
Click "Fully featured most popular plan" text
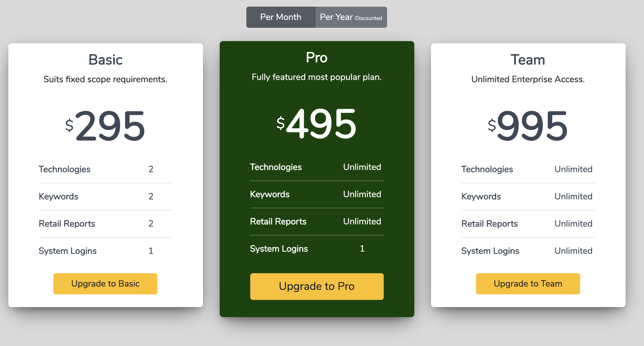pos(317,77)
